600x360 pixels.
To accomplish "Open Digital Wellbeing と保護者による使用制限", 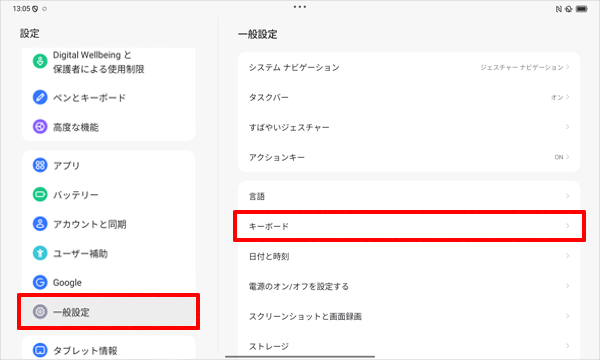I will coord(108,62).
